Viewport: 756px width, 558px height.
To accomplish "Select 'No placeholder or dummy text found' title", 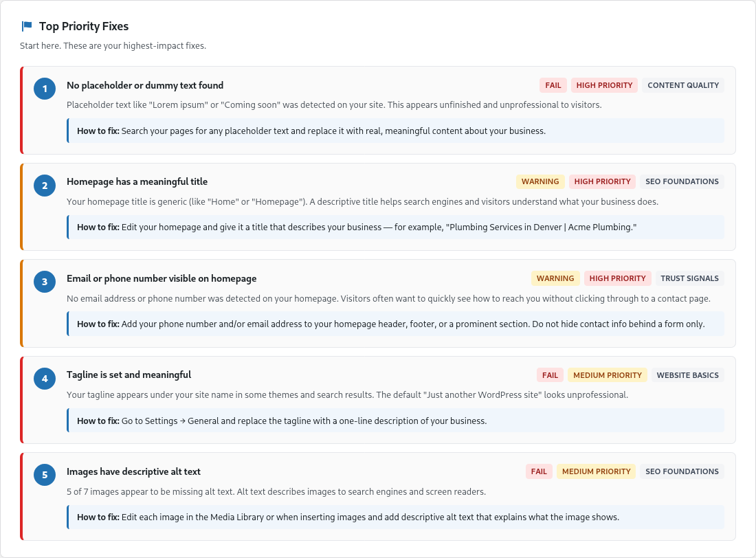I will coord(145,85).
